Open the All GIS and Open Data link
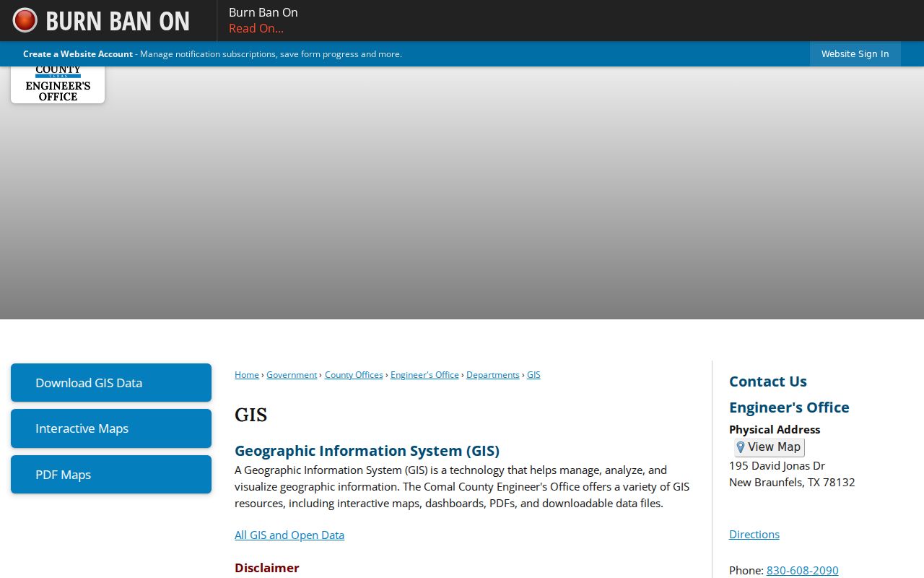Viewport: 924px width, 578px height. click(x=289, y=535)
